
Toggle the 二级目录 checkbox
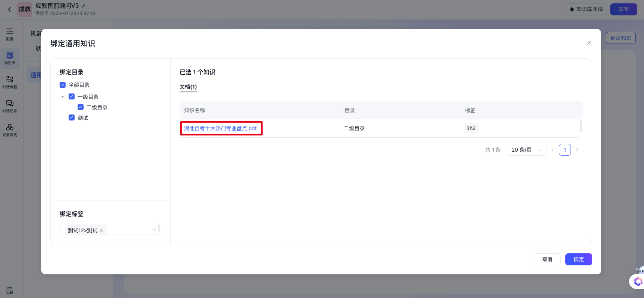[81, 107]
